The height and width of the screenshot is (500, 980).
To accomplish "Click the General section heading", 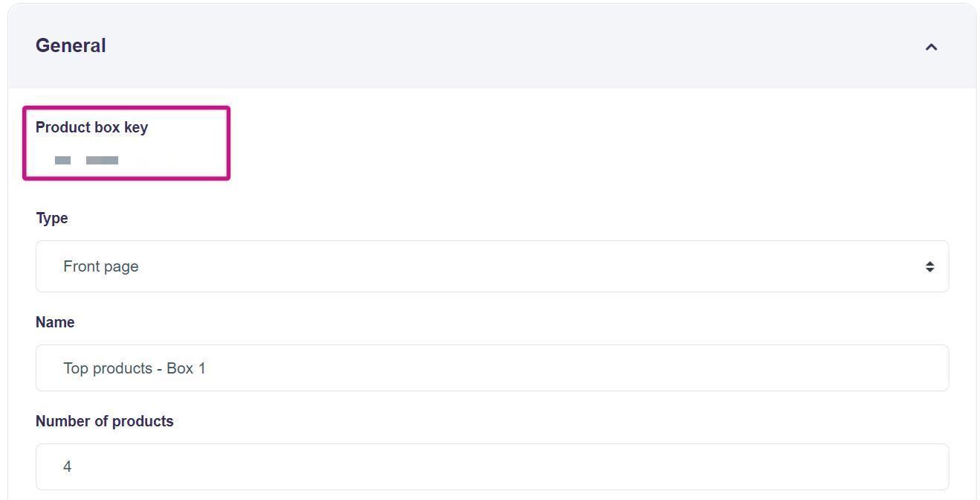I will [71, 45].
